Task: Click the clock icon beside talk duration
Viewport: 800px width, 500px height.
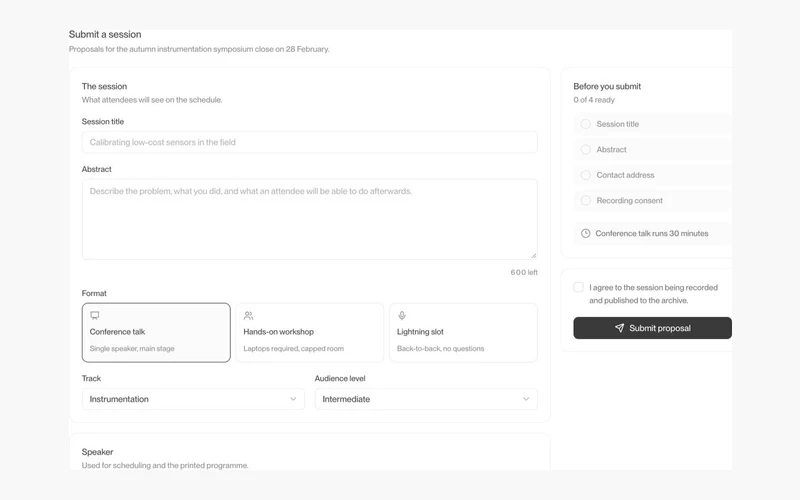Action: pyautogui.click(x=586, y=233)
